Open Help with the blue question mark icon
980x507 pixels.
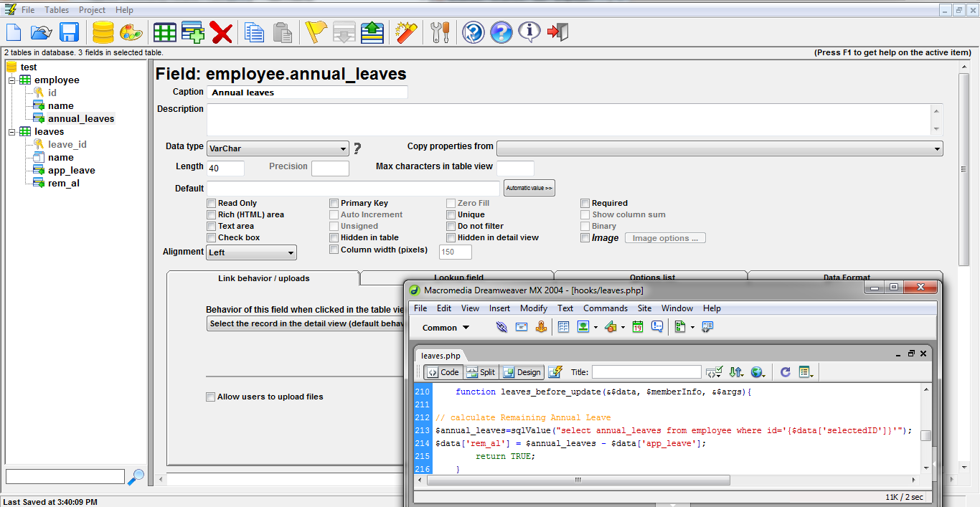[501, 32]
